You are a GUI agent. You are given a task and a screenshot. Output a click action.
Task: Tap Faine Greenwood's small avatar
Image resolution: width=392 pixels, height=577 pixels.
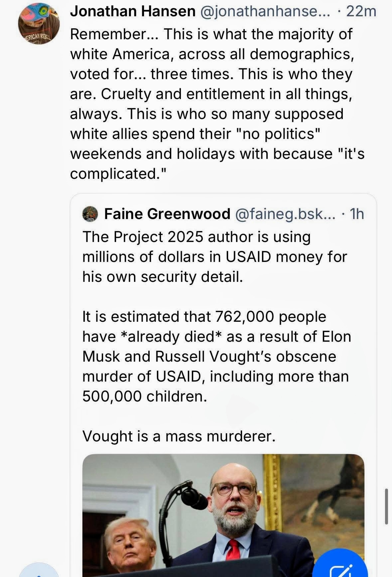[x=90, y=214]
